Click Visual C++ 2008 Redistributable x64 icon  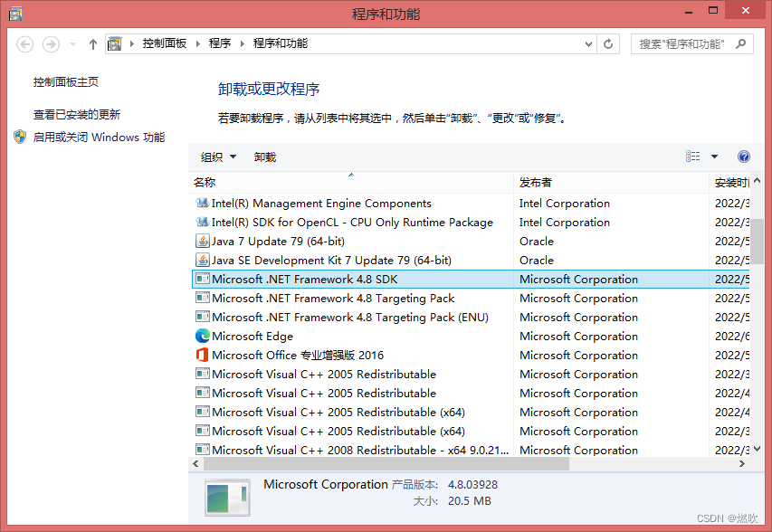point(203,450)
